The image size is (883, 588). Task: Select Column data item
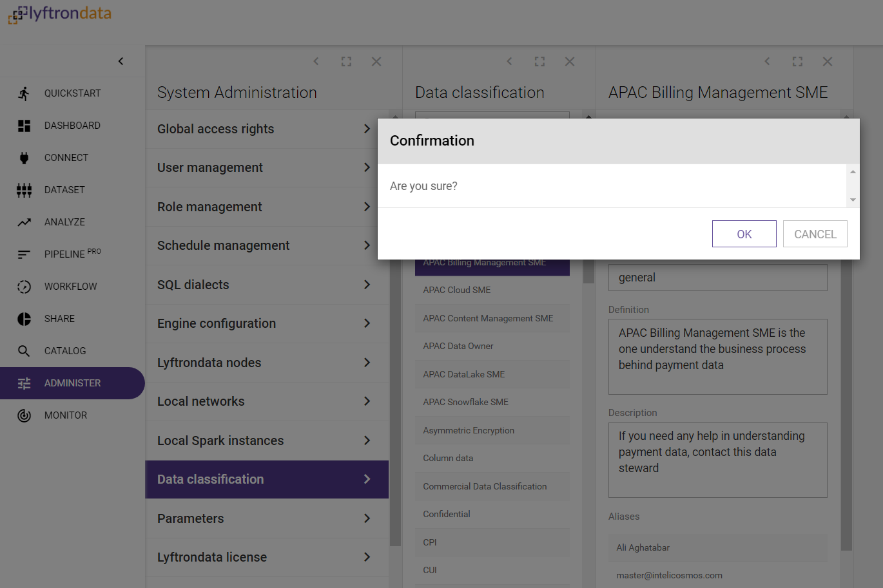(x=492, y=458)
